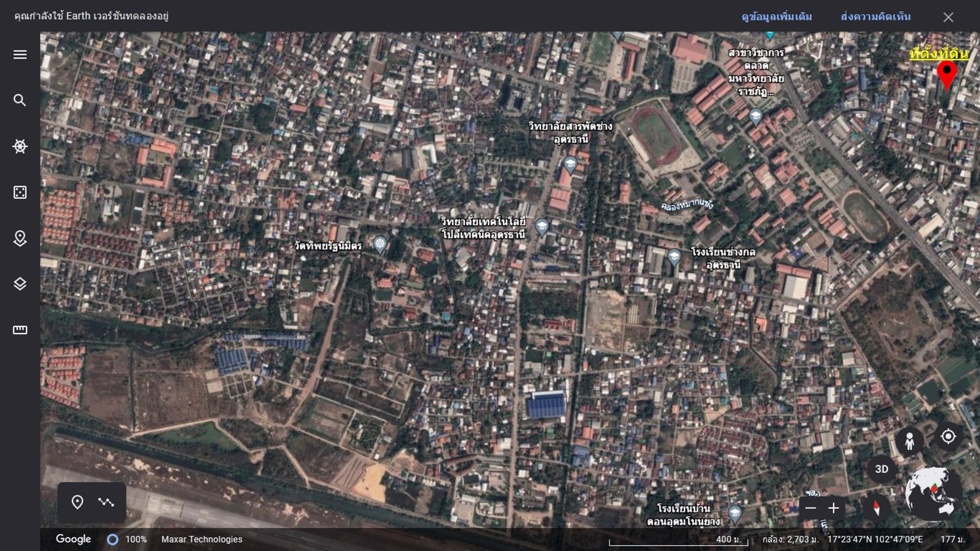Zoom in using the plus control
Viewport: 980px width, 551px height.
834,508
